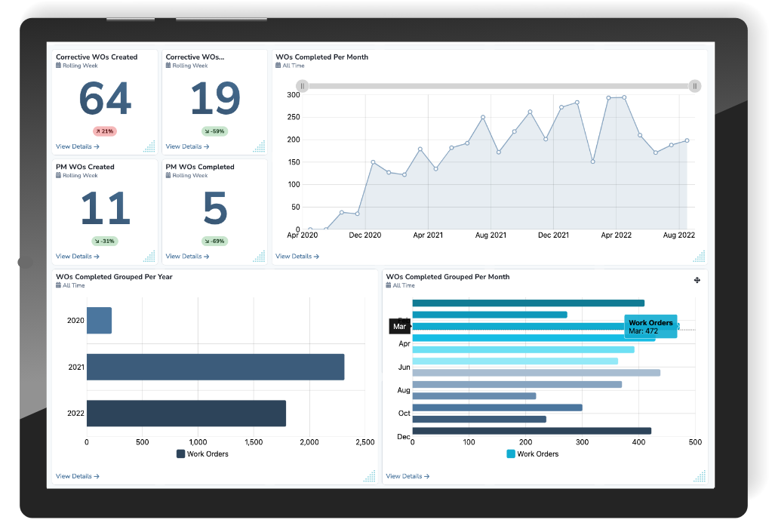Open View Details for WOs Completed Grouped Per Year
The width and height of the screenshot is (772, 532).
pyautogui.click(x=77, y=476)
